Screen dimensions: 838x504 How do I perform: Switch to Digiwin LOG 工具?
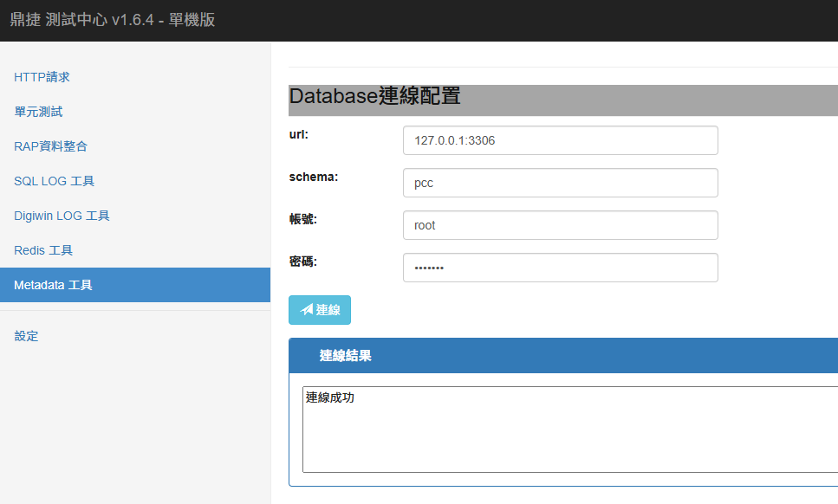pos(62,216)
